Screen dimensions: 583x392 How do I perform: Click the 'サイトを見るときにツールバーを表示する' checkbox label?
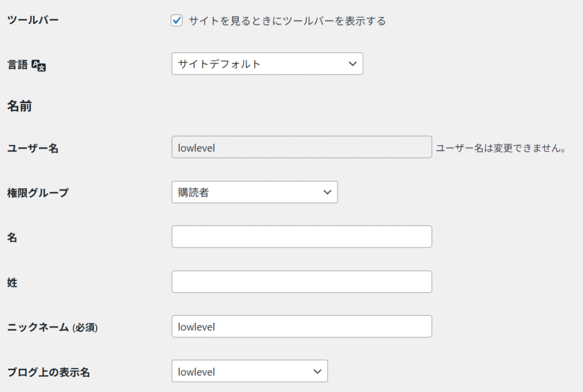point(287,21)
